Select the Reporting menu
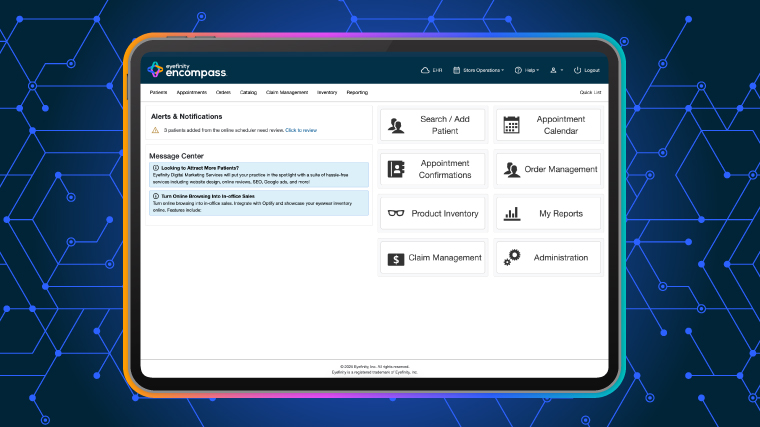 pyautogui.click(x=357, y=92)
